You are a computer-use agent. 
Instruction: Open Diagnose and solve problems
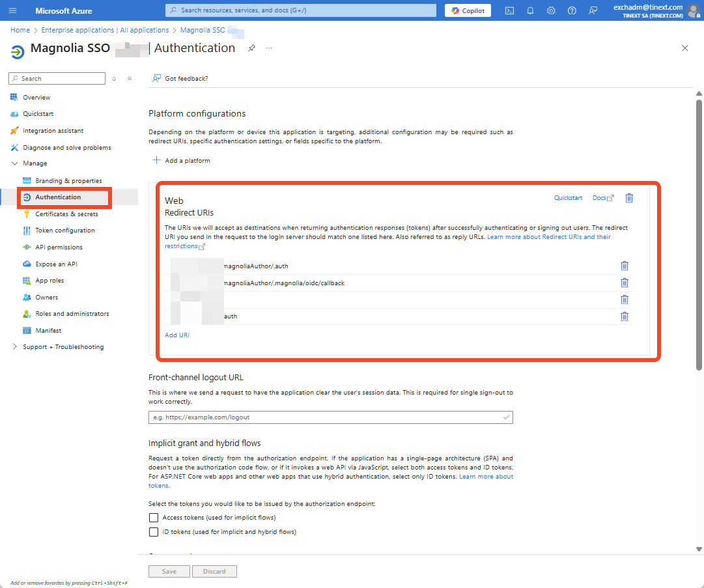pyautogui.click(x=67, y=148)
